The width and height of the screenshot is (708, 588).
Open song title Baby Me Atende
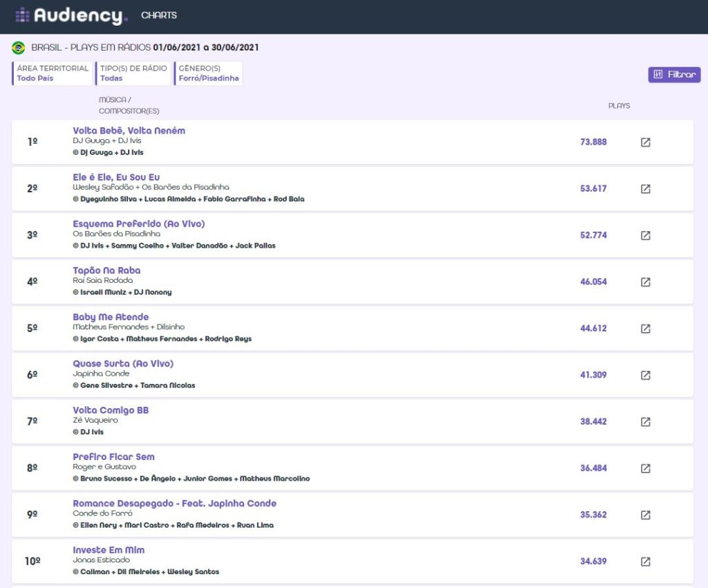click(111, 317)
